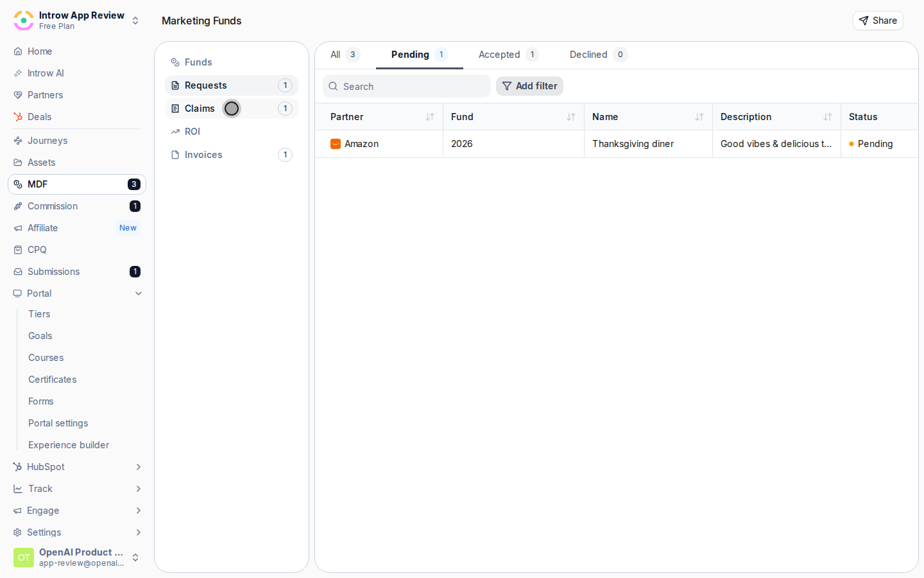Switch to the All tab
Image resolution: width=924 pixels, height=578 pixels.
[x=345, y=55]
